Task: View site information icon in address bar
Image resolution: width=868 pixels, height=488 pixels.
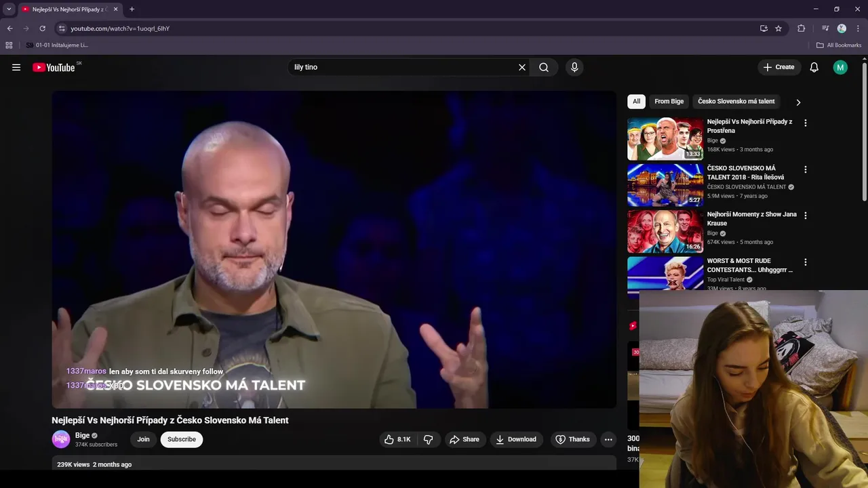Action: click(62, 28)
